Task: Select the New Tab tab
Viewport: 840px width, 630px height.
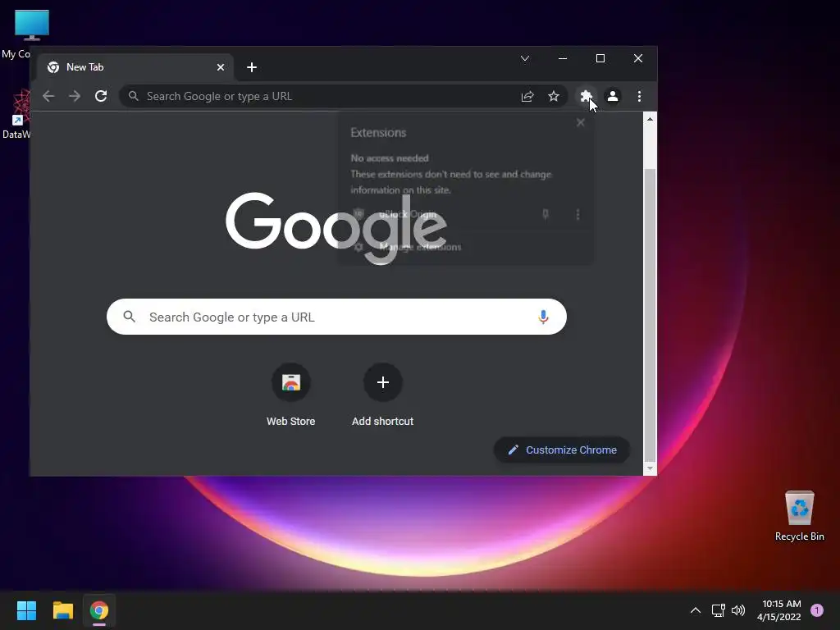Action: [x=135, y=67]
